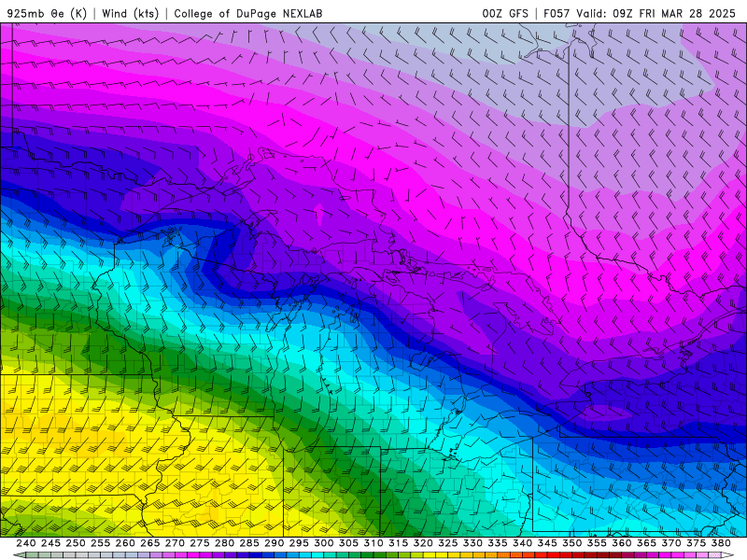747x560 pixels.
Task: Click the 340 color scale label
Action: (522, 543)
